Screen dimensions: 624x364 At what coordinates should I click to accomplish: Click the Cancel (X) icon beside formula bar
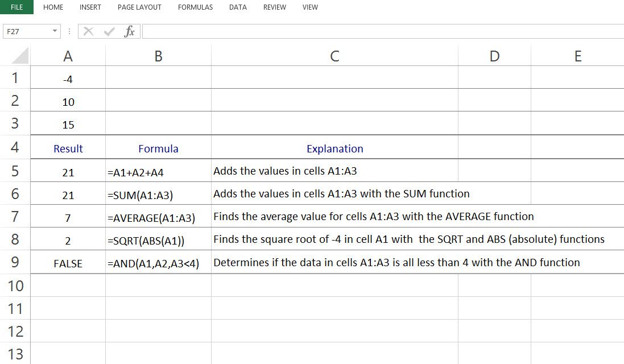(x=88, y=31)
